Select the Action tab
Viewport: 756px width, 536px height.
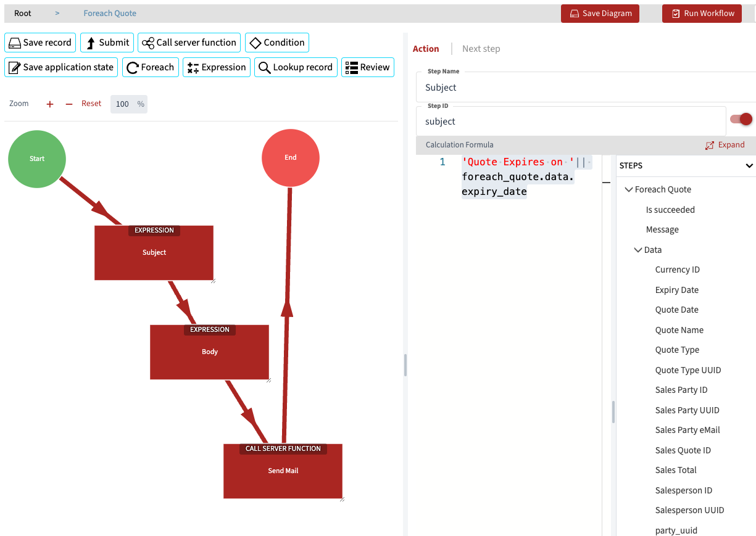coord(426,49)
